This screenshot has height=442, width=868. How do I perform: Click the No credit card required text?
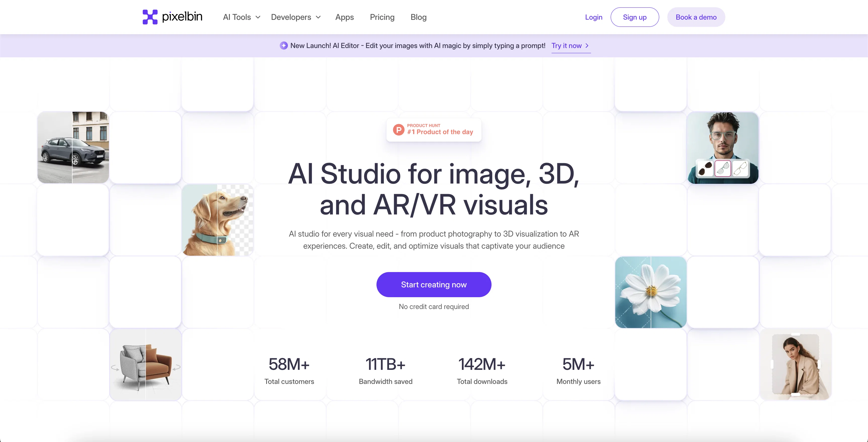click(x=434, y=306)
